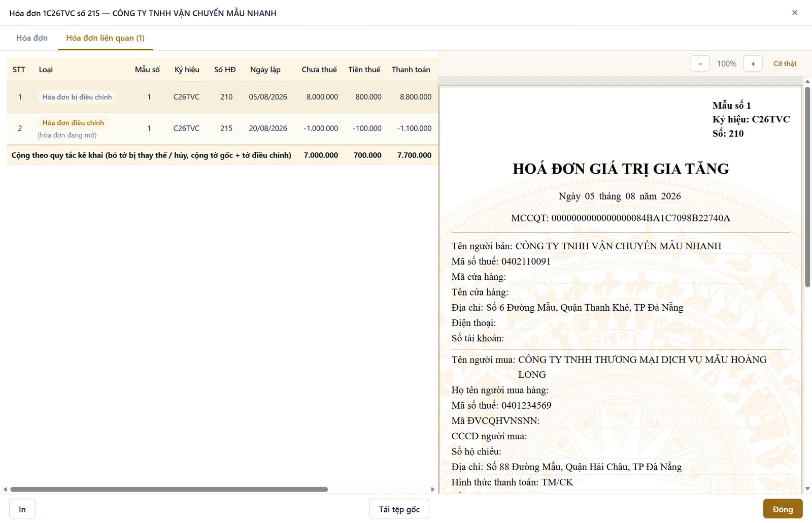Click preview scrollbar up arrow
The width and height of the screenshot is (812, 523).
pyautogui.click(x=807, y=81)
